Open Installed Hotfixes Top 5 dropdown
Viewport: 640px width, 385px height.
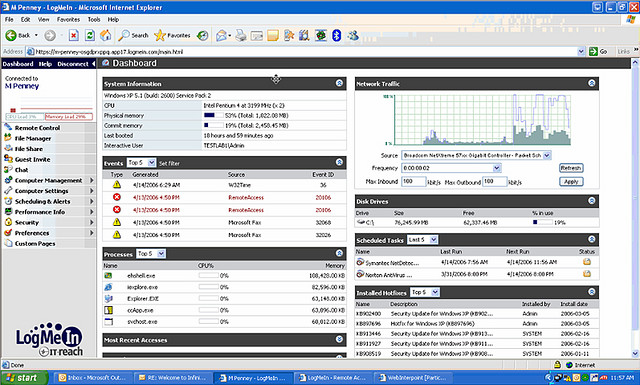click(x=424, y=292)
